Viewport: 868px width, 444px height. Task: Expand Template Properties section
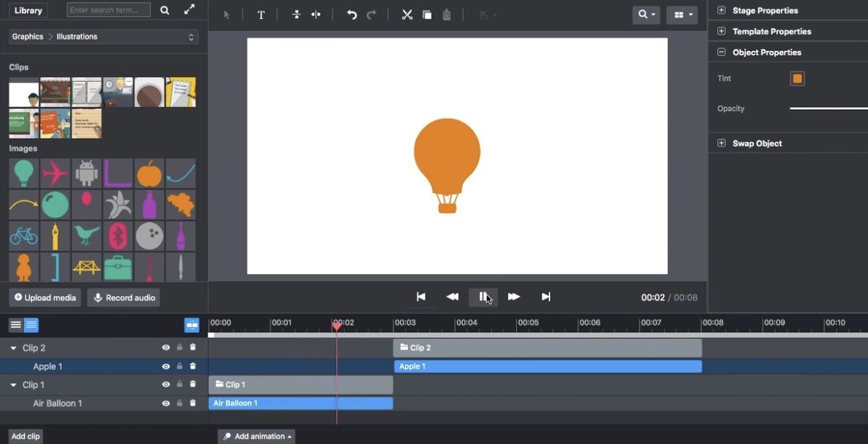point(721,31)
